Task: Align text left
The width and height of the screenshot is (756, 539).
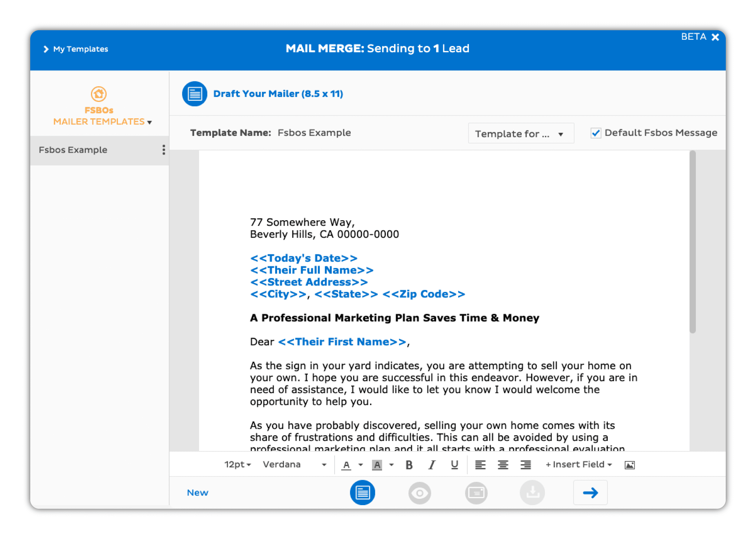Action: tap(480, 465)
